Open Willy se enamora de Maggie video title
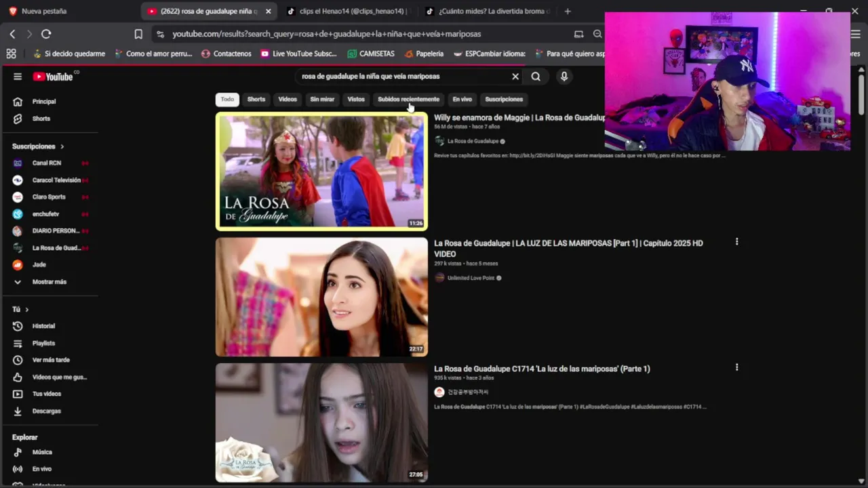The width and height of the screenshot is (868, 488). pos(519,118)
